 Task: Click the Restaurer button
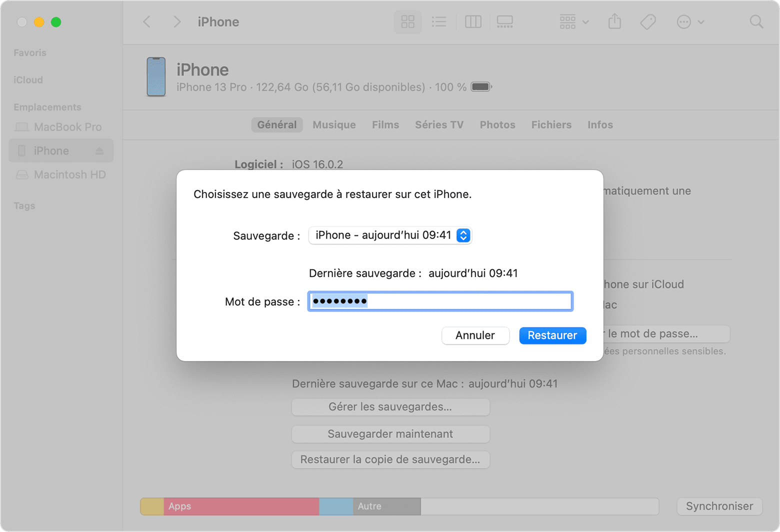click(x=552, y=335)
